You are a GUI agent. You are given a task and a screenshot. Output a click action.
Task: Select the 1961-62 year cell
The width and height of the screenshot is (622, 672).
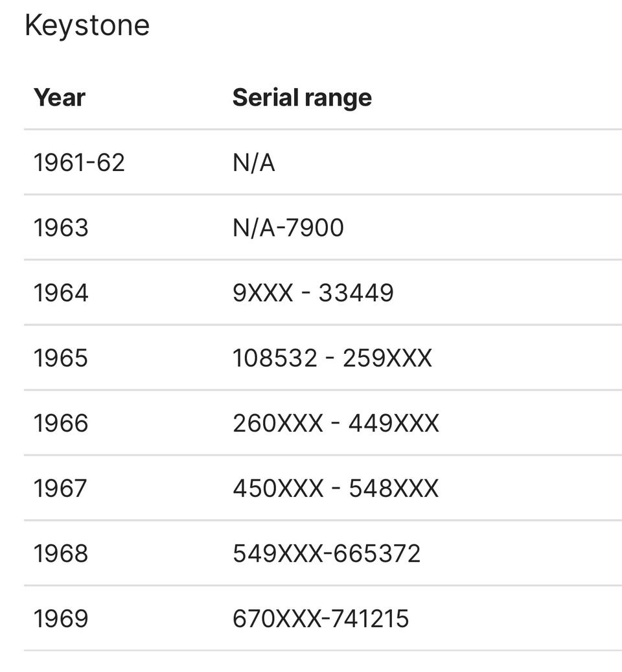click(79, 162)
